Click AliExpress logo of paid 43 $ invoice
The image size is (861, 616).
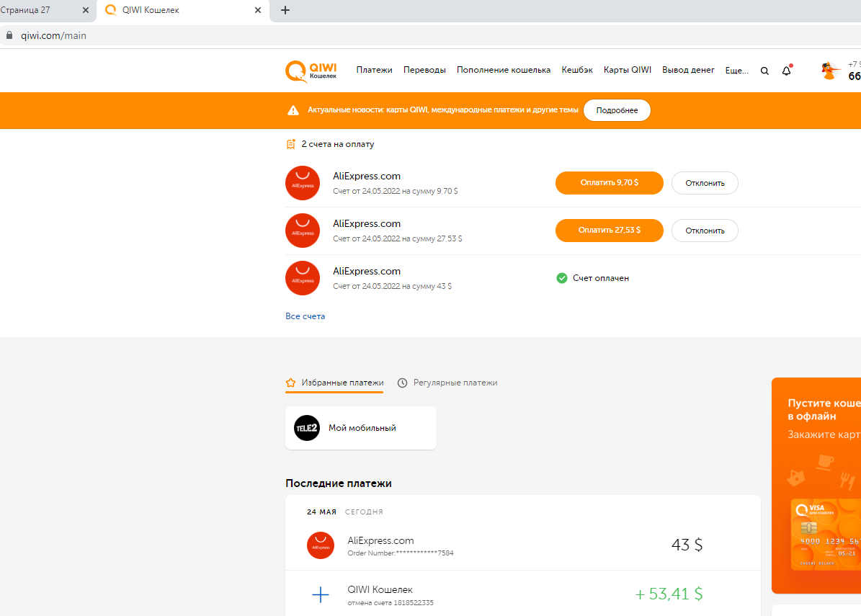point(303,278)
